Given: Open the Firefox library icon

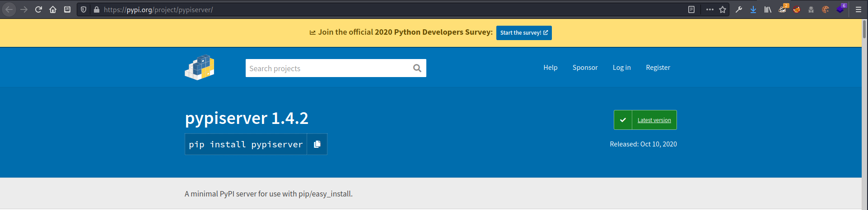Looking at the screenshot, I should pos(768,9).
